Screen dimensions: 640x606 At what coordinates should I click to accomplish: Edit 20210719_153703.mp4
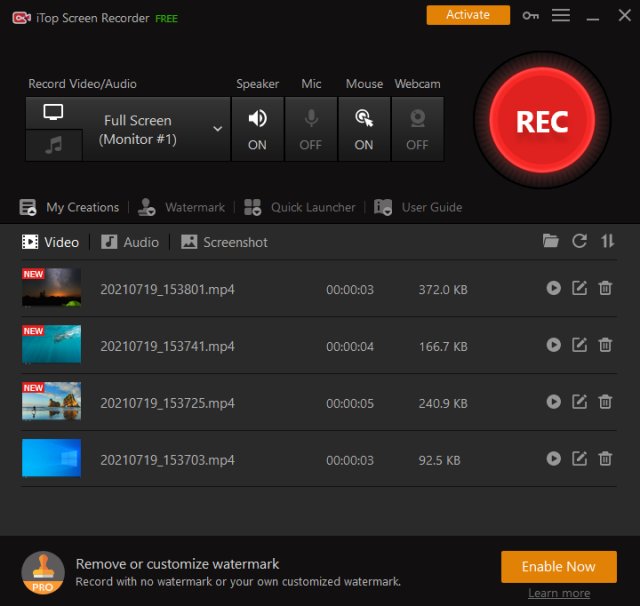pyautogui.click(x=579, y=459)
